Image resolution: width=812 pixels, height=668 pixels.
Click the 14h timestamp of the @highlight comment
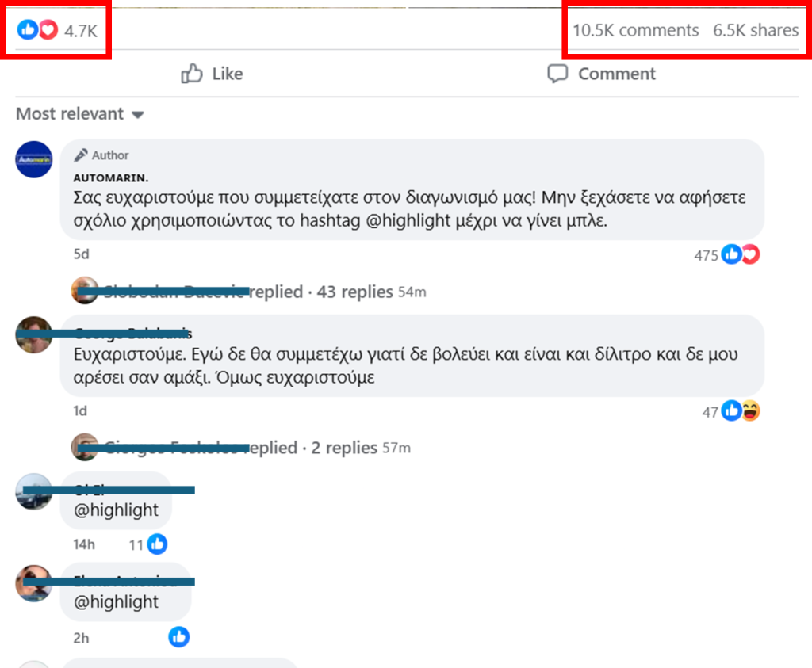pyautogui.click(x=84, y=544)
